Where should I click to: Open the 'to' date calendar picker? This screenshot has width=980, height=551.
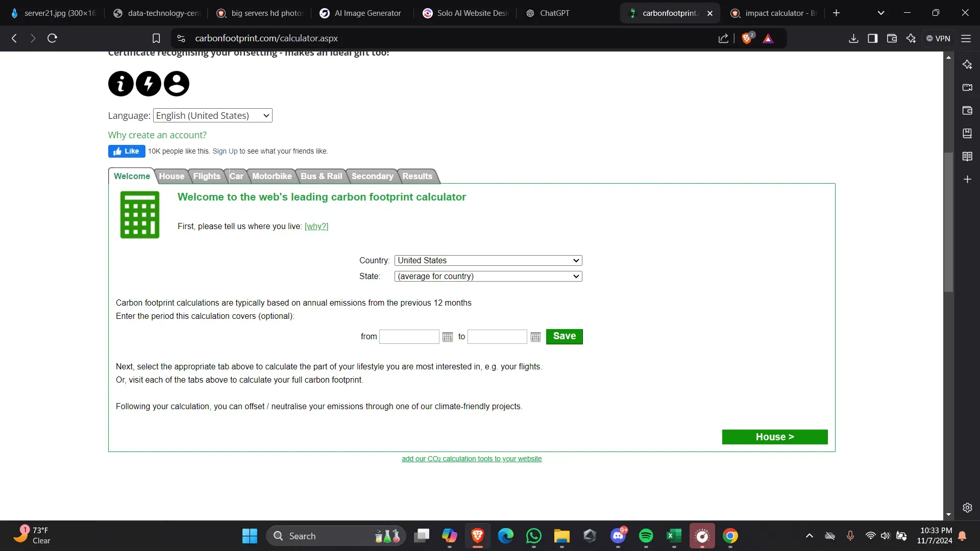(x=535, y=337)
